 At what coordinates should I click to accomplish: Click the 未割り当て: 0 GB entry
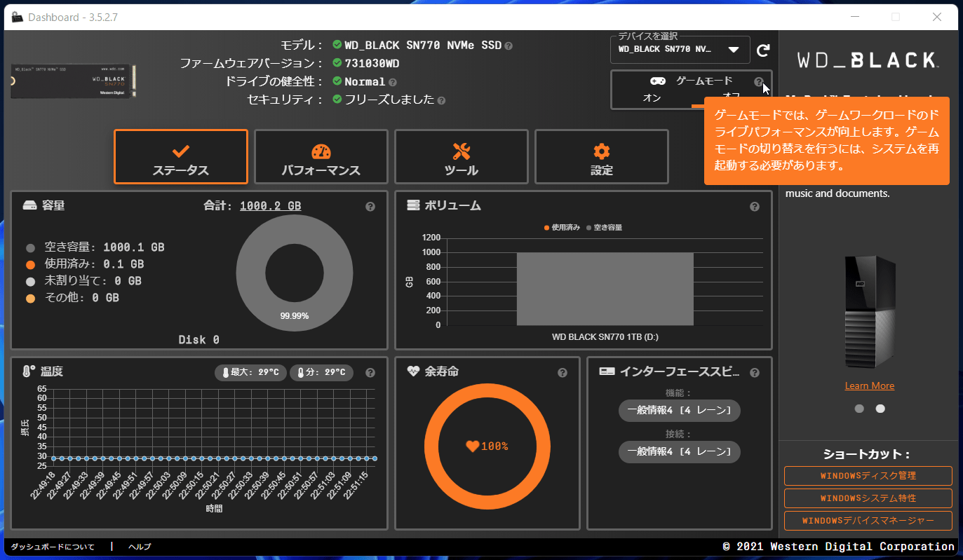[x=93, y=281]
